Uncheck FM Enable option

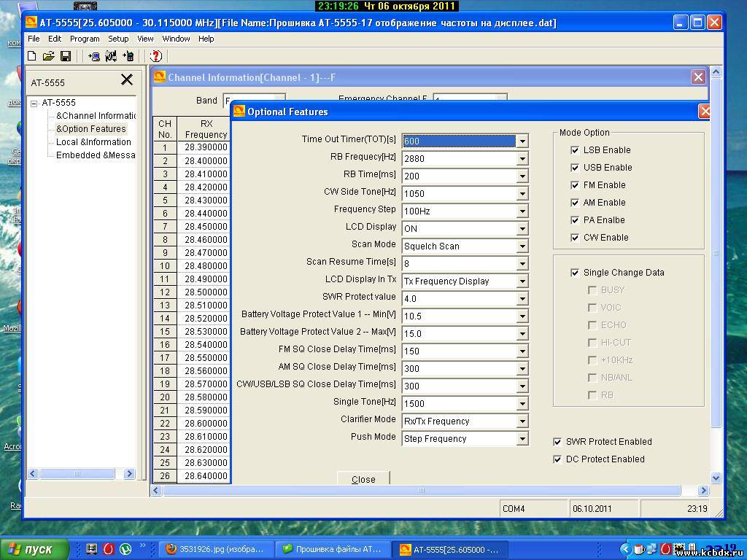coord(575,185)
